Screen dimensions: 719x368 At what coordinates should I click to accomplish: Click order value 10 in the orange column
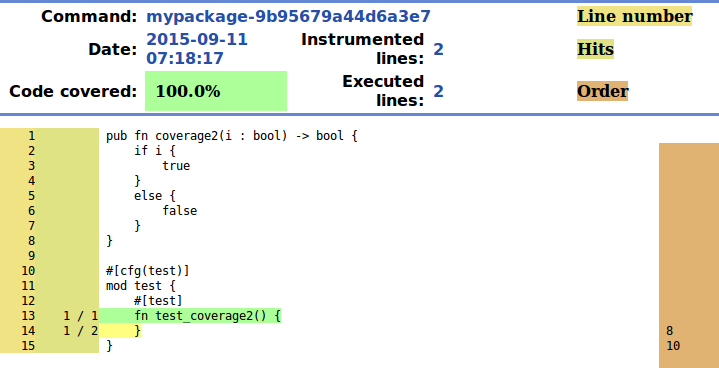coord(673,346)
